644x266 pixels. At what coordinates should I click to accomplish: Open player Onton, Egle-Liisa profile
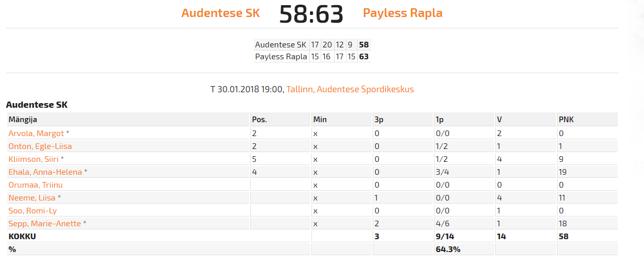point(40,146)
